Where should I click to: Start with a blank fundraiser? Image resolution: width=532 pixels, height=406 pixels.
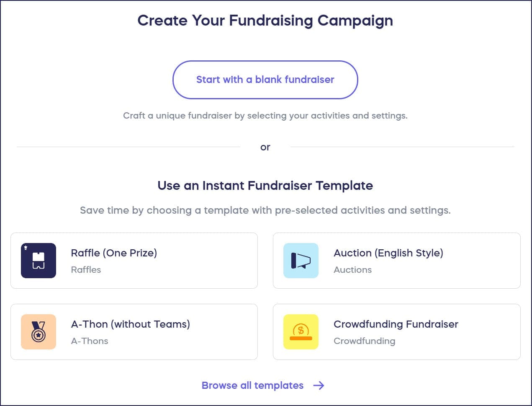265,80
